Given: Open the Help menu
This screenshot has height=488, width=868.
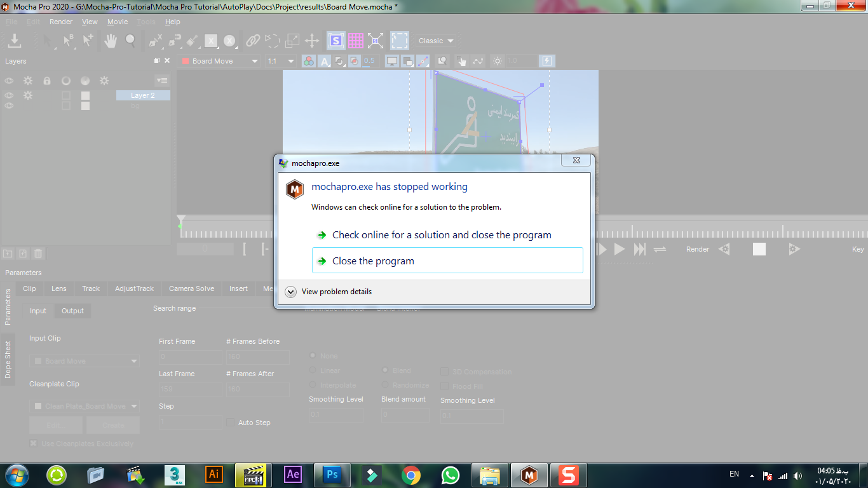Looking at the screenshot, I should 173,22.
